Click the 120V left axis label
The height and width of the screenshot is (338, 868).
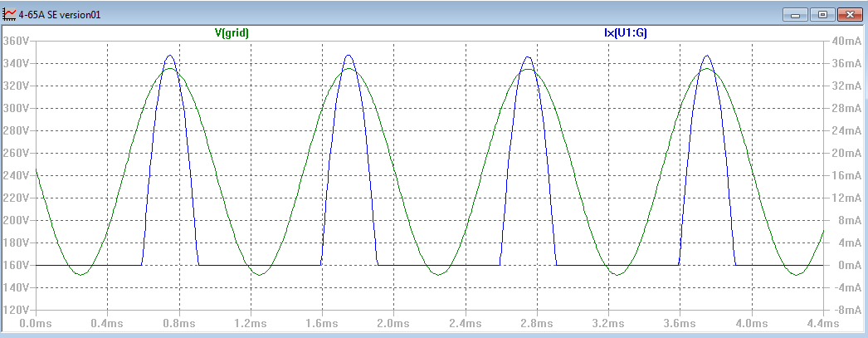coord(16,311)
